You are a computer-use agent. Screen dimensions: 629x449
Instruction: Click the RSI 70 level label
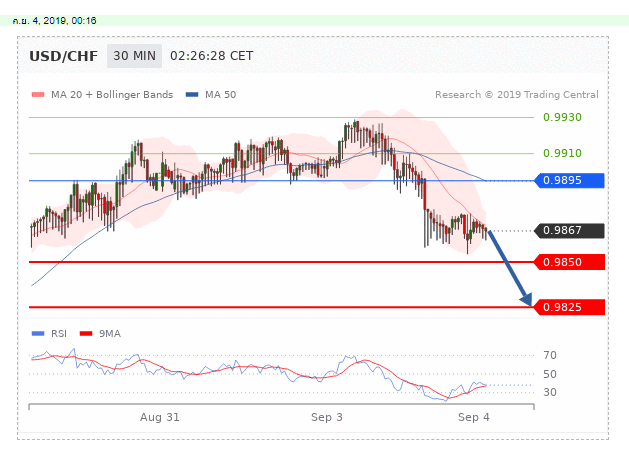[x=550, y=355]
